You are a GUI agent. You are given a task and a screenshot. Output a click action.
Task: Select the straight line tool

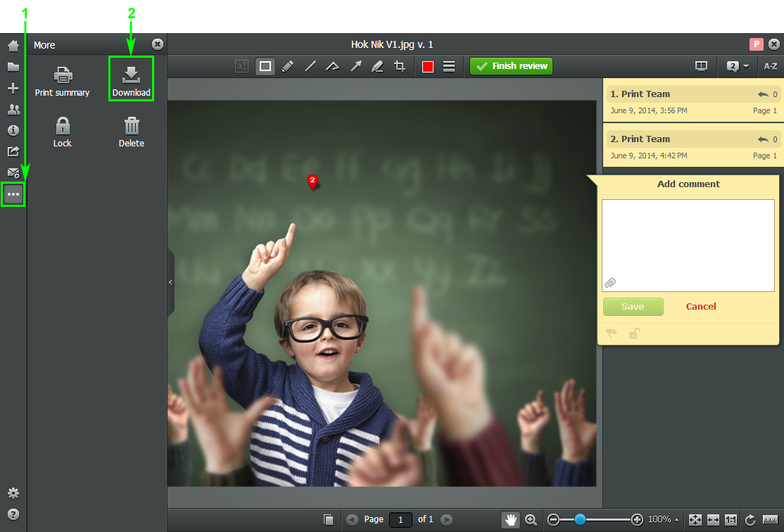(310, 66)
